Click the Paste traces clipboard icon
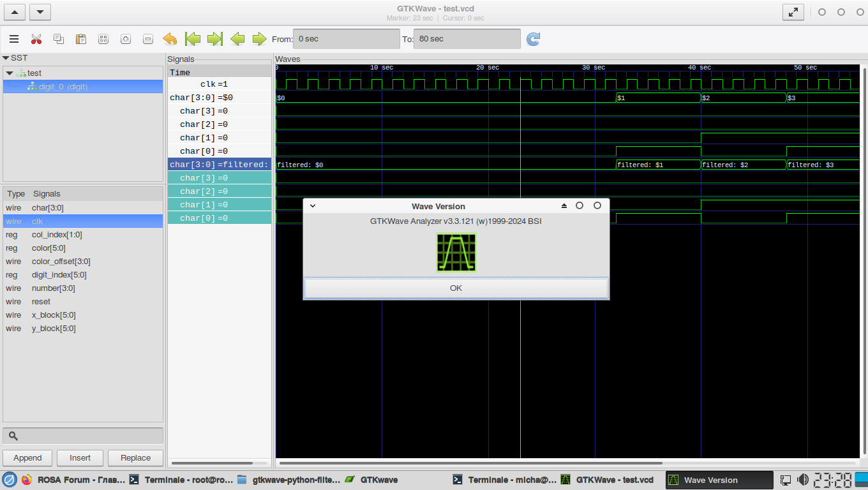Screen dimensions: 868x490 [x=81, y=39]
